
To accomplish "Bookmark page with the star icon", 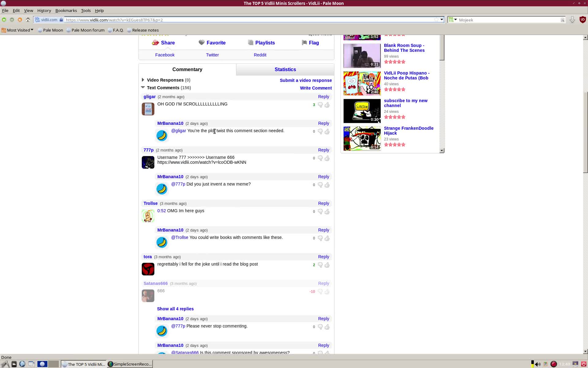I will coord(436,20).
